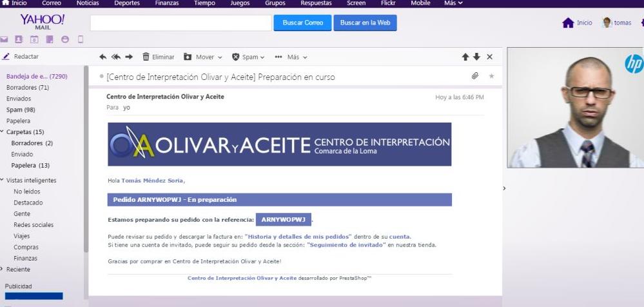644x307 pixels.
Task: Follow the Historia y detalles de mis pedidos link
Action: tap(298, 237)
